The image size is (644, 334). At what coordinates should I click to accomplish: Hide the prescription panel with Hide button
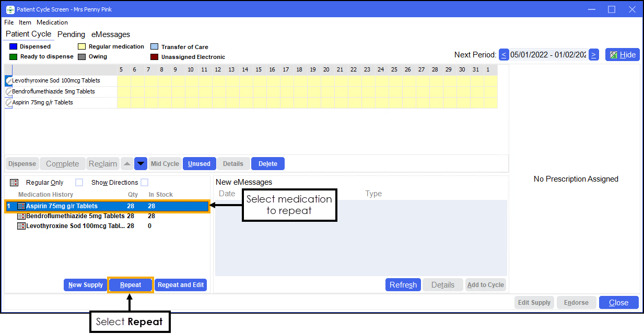coord(622,55)
